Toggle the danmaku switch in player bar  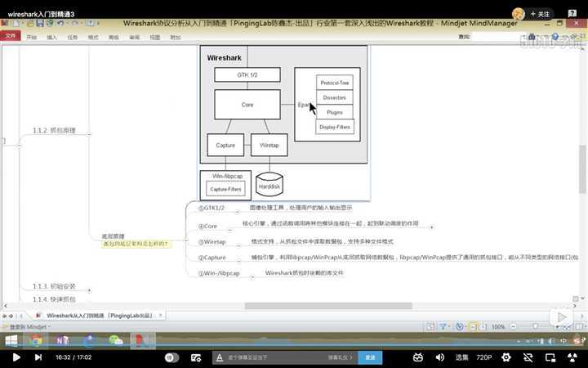pyautogui.click(x=171, y=357)
